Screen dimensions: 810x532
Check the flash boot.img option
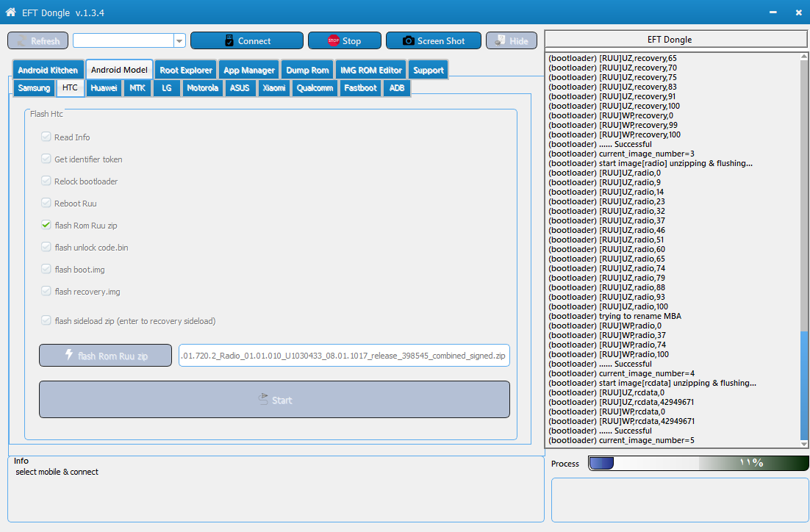point(46,269)
